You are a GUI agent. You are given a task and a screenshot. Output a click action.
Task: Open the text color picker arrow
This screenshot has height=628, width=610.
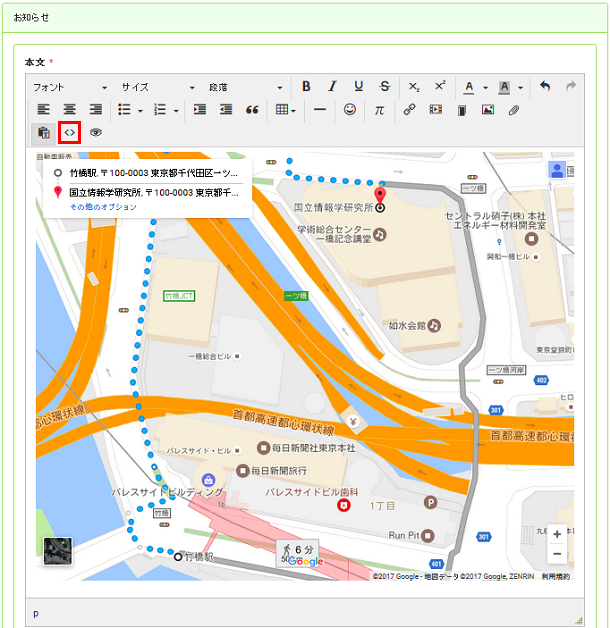click(x=485, y=87)
